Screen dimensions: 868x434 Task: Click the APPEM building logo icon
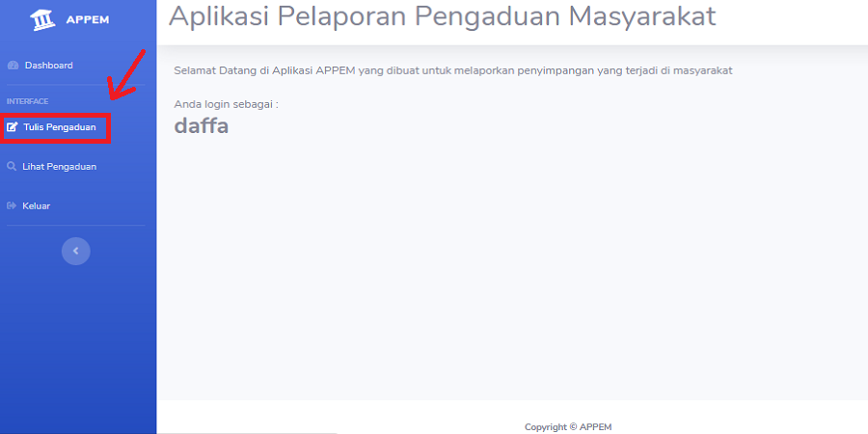pyautogui.click(x=43, y=19)
